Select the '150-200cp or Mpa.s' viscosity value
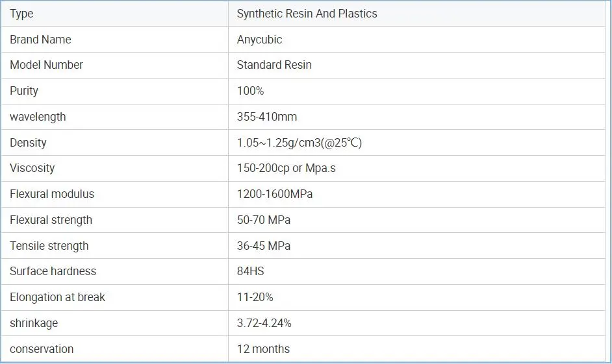This screenshot has height=364, width=612. [286, 168]
